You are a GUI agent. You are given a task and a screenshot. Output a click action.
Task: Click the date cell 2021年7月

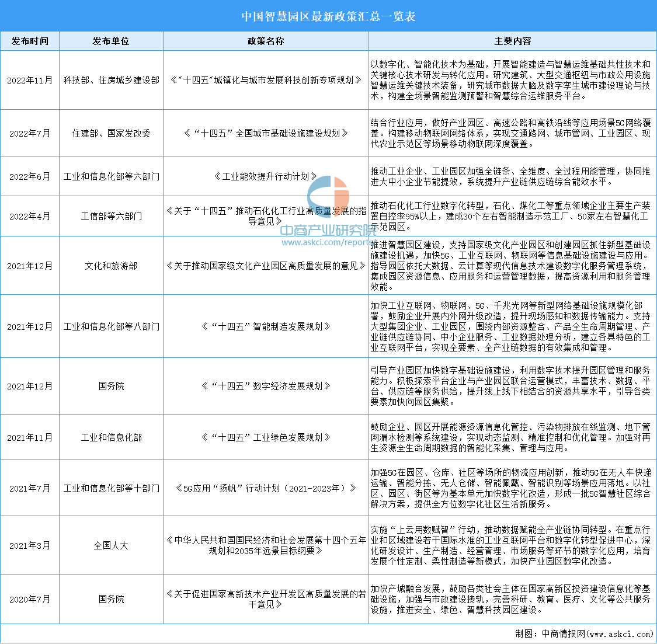tap(30, 488)
